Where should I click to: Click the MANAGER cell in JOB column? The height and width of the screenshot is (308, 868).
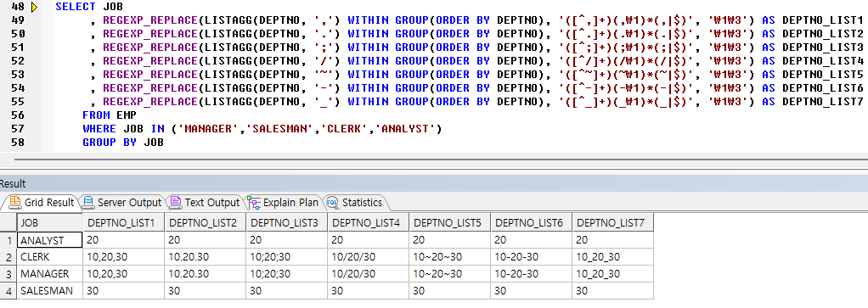pyautogui.click(x=50, y=274)
